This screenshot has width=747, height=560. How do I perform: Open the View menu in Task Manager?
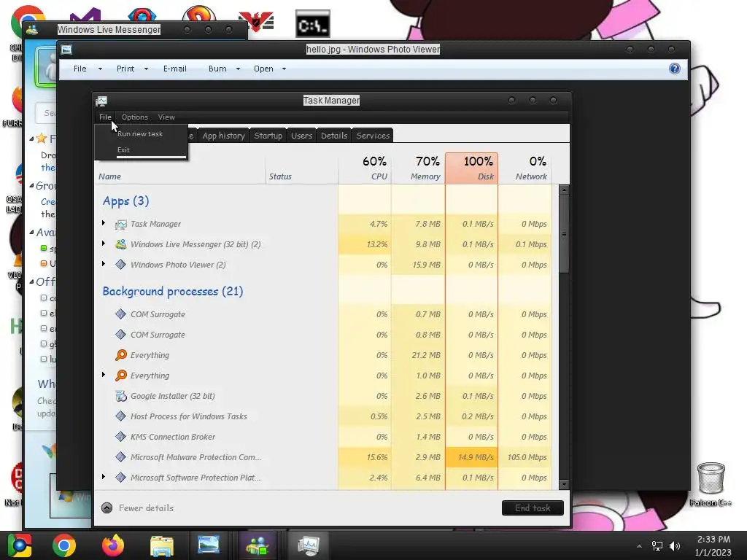[x=166, y=117]
